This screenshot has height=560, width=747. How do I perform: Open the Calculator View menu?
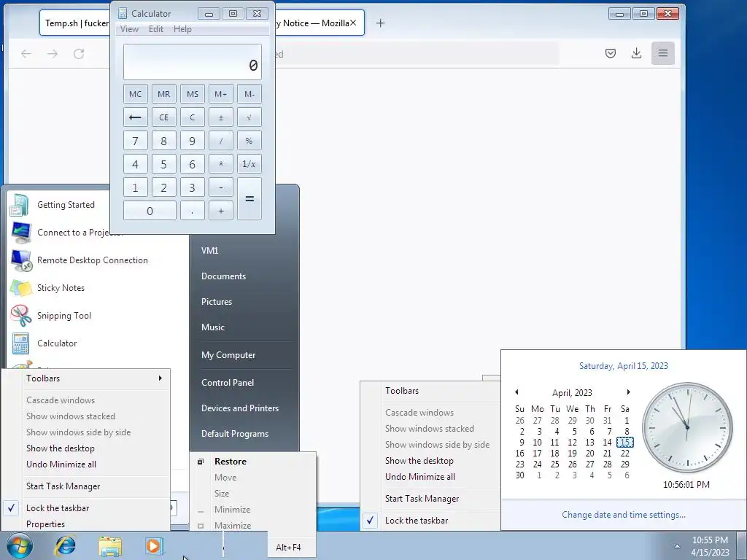(129, 29)
